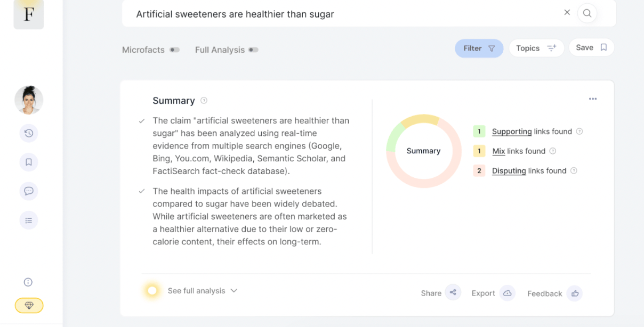Image resolution: width=644 pixels, height=327 pixels.
Task: Click the Filter button
Action: click(479, 48)
